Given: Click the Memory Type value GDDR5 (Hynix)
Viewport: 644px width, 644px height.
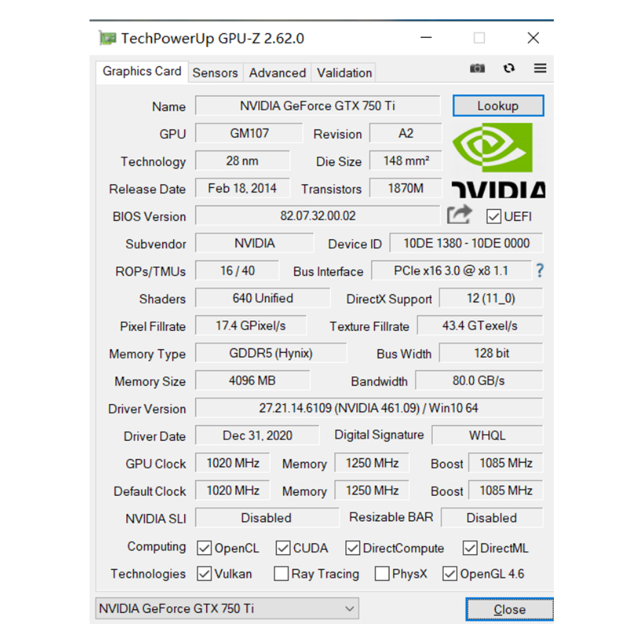Looking at the screenshot, I should (x=270, y=353).
